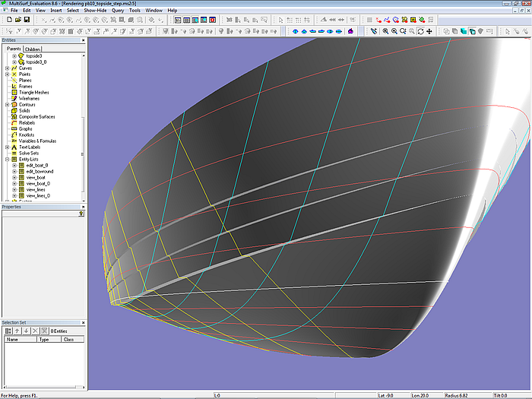Select the view_boat entity list
This screenshot has width=532, height=399.
35,177
